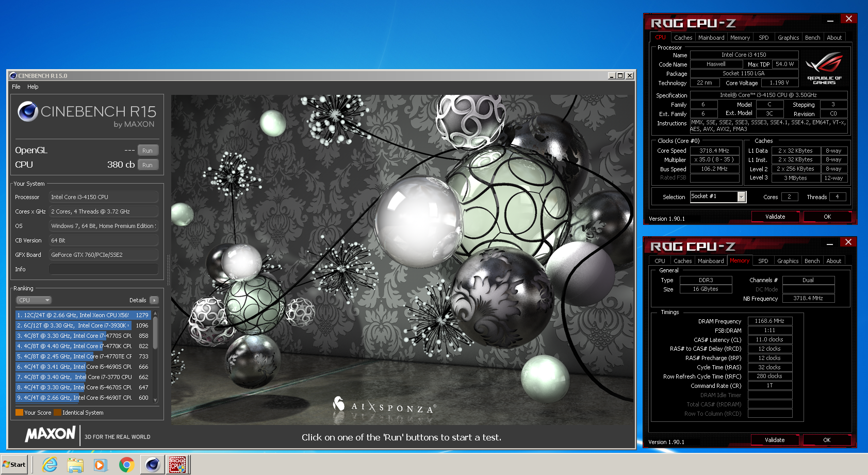
Task: Open Google Chrome from the taskbar
Action: [x=126, y=465]
